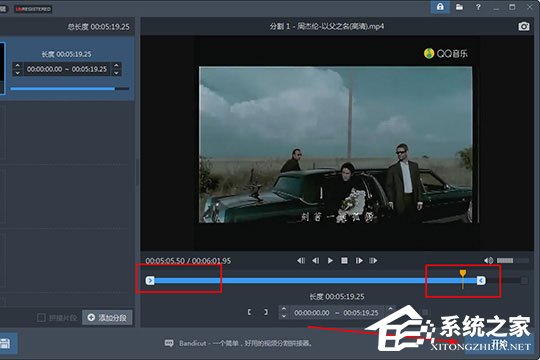Jump to previous keyframe

tap(301, 260)
